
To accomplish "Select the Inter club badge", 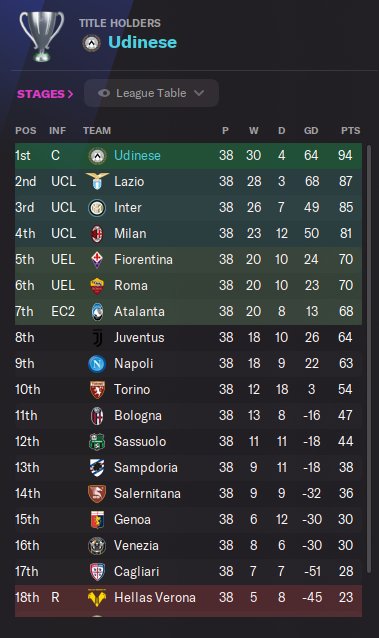I will tap(97, 208).
